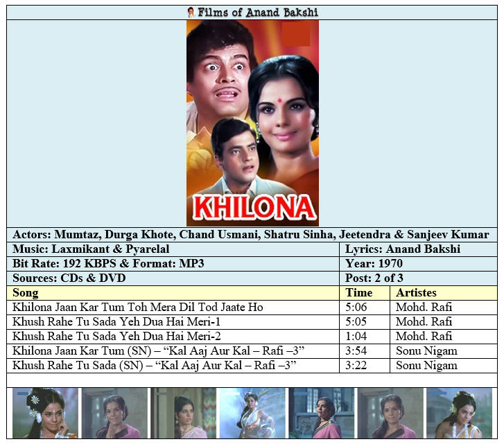Screen dimensions: 504x444
Task: Click 'Mohd. Rafi' next to 5:06
Action: point(444,308)
